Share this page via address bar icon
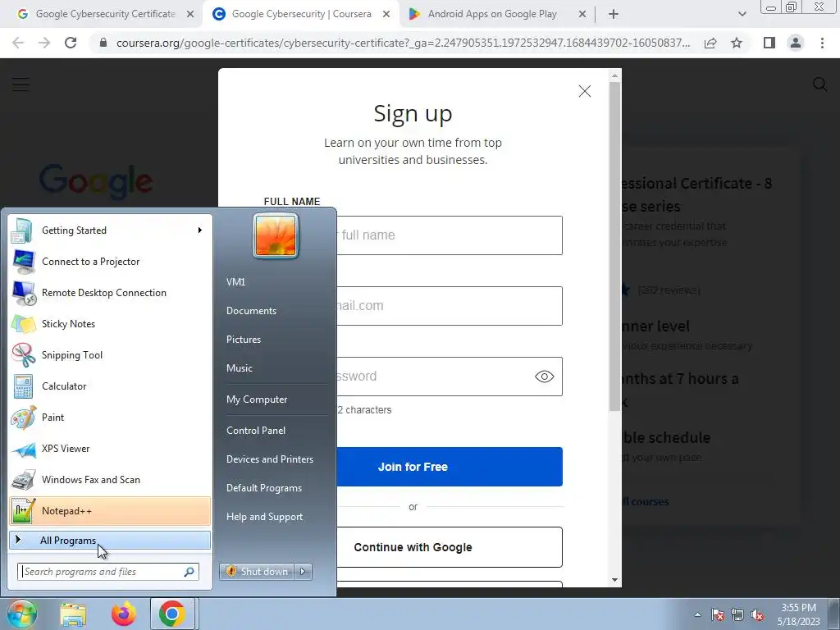 710,43
